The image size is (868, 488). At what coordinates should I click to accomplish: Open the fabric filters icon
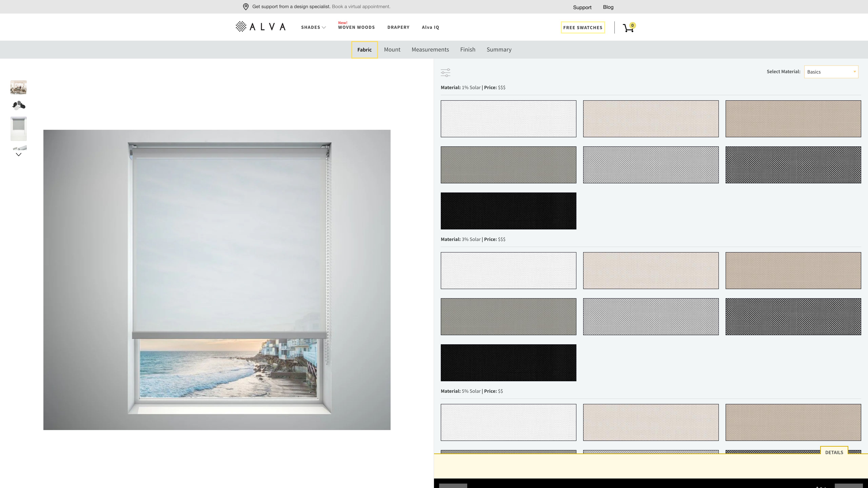(x=446, y=72)
